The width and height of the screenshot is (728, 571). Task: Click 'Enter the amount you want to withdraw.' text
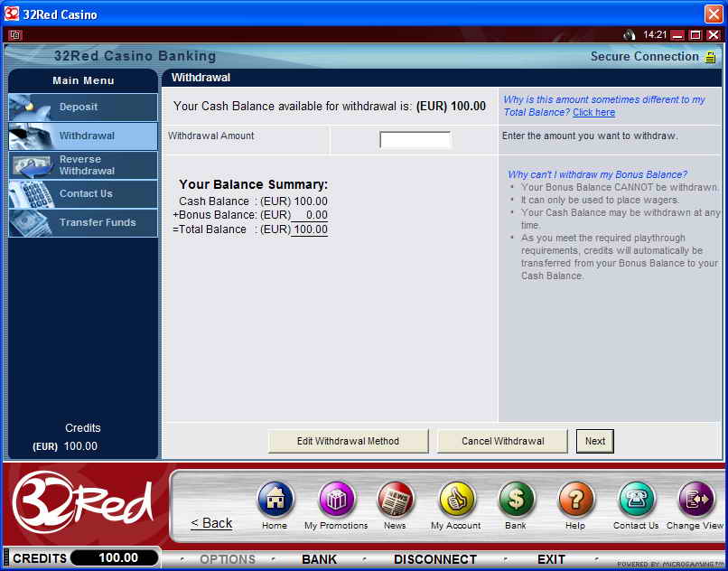coord(590,136)
